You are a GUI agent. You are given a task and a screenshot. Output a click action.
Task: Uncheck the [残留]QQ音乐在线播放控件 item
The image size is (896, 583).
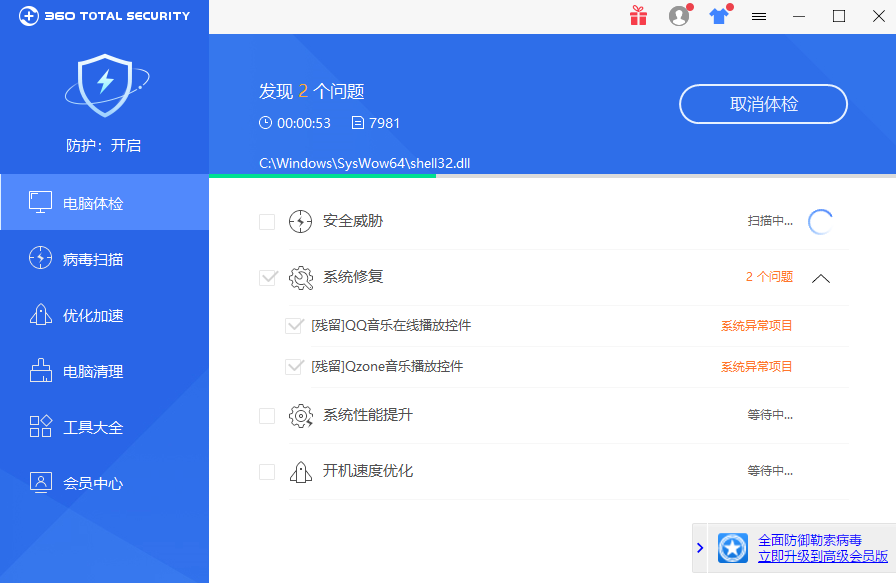click(295, 324)
